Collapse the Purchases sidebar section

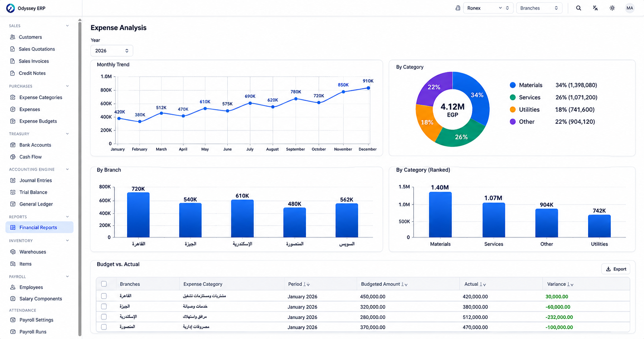67,86
